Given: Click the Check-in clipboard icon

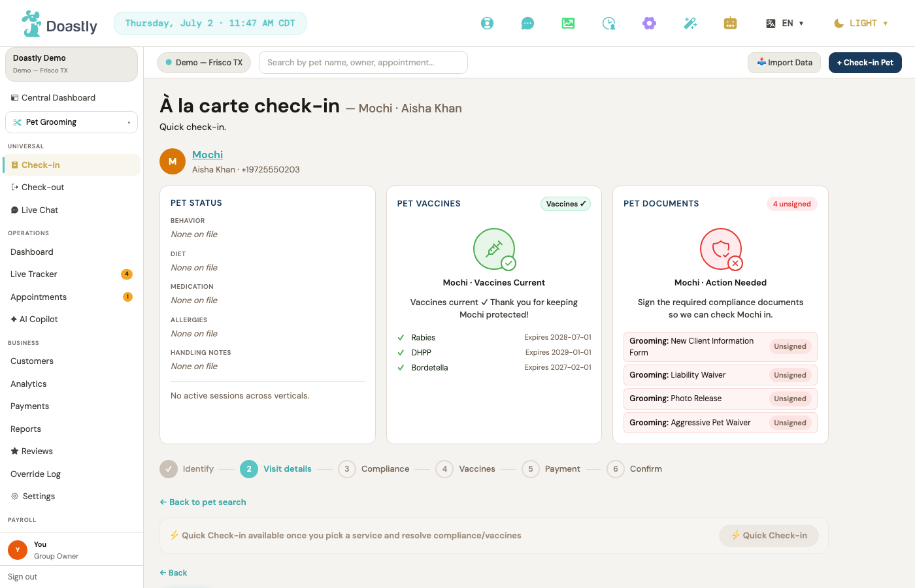Looking at the screenshot, I should point(14,165).
